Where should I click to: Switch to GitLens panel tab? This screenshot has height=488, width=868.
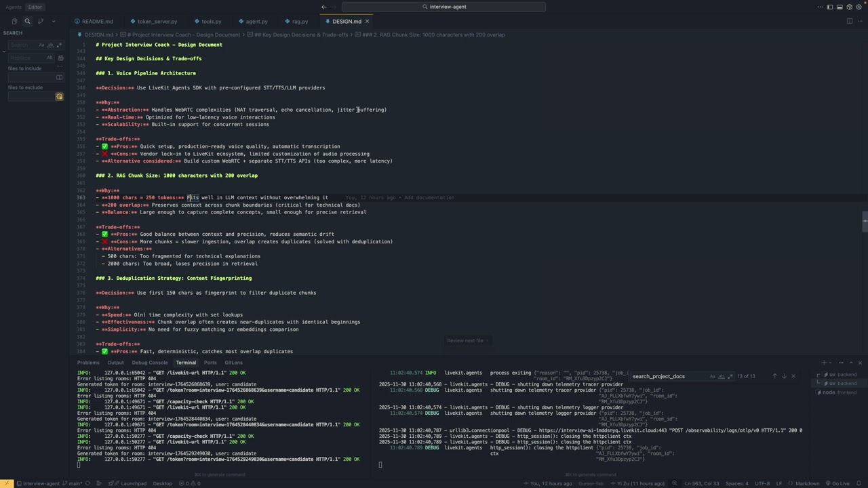pos(233,363)
